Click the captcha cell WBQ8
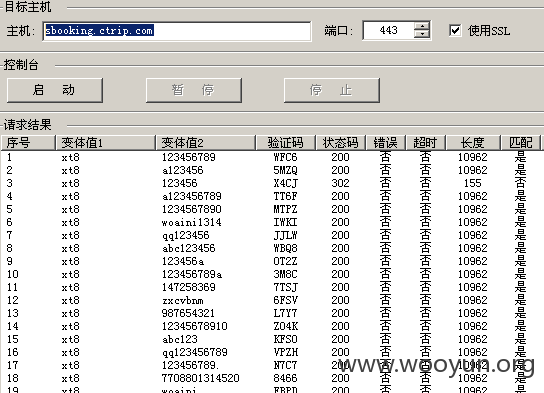This screenshot has width=544, height=393. pos(285,248)
